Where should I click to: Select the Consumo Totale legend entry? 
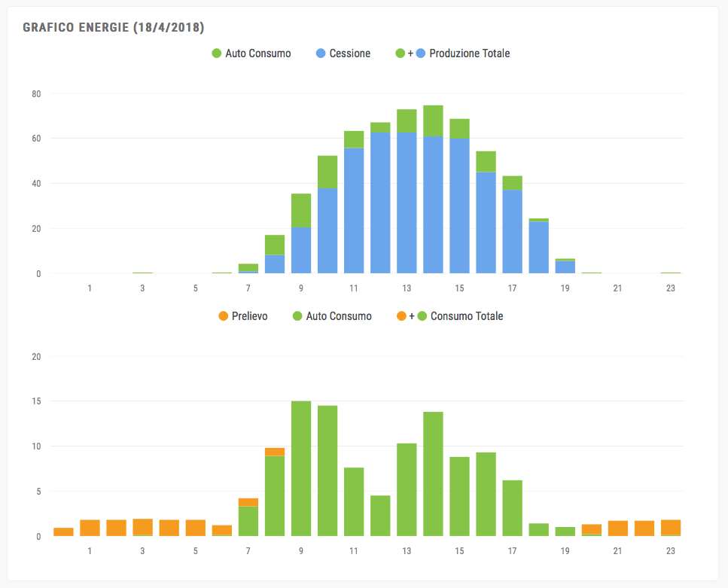click(466, 316)
